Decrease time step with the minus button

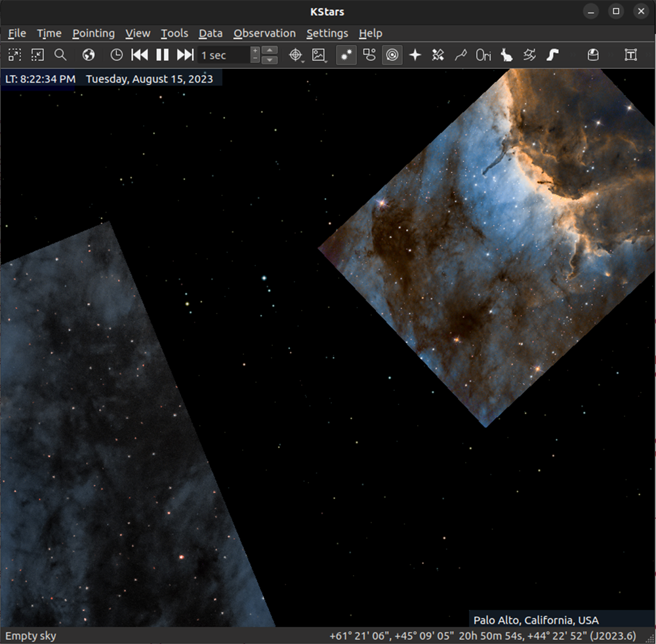pyautogui.click(x=255, y=60)
